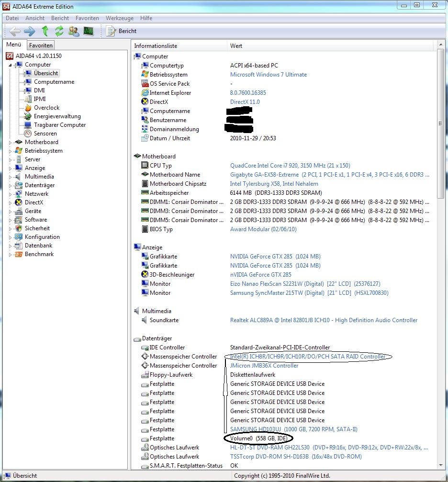The width and height of the screenshot is (448, 482).
Task: Select Computername in the left tree
Action: tap(54, 82)
